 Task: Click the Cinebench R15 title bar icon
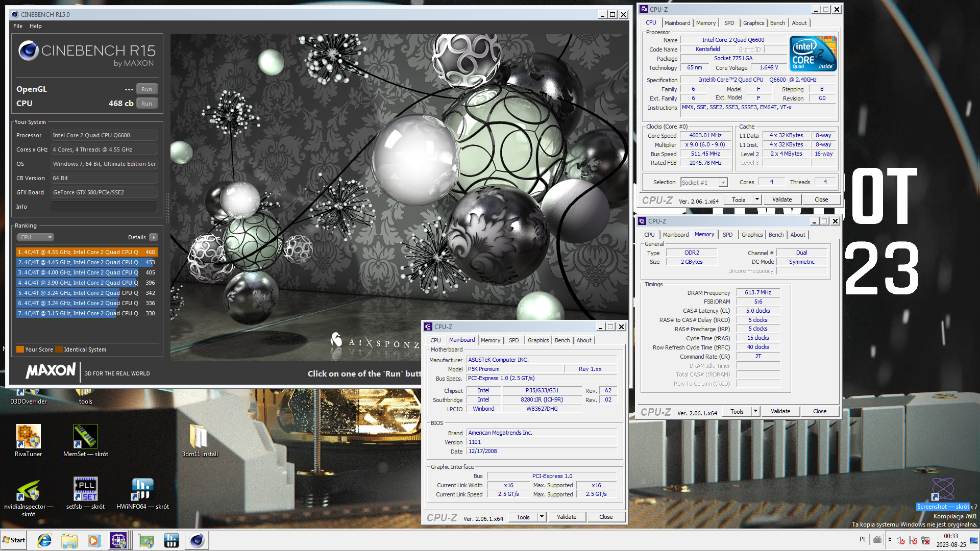tap(14, 14)
